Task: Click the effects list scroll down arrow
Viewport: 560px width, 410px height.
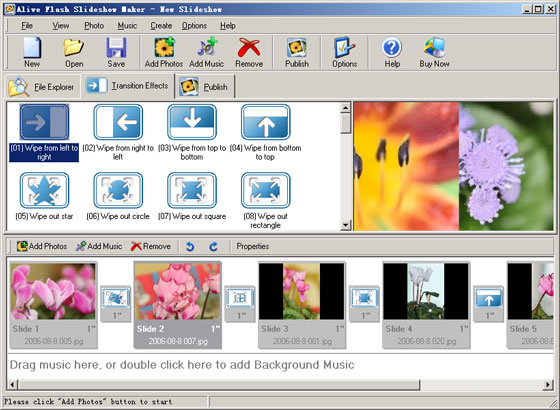Action: 345,225
